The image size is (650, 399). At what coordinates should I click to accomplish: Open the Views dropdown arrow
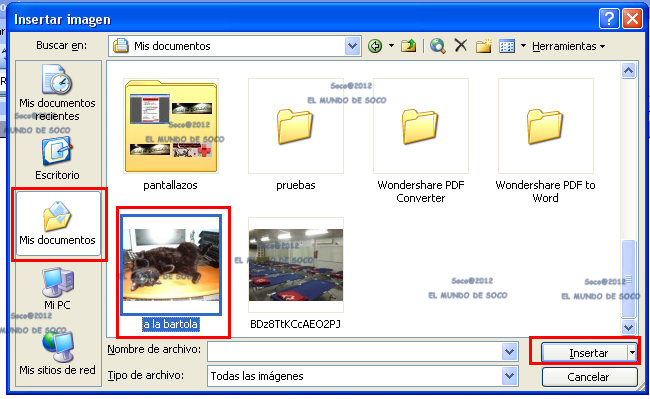click(523, 46)
